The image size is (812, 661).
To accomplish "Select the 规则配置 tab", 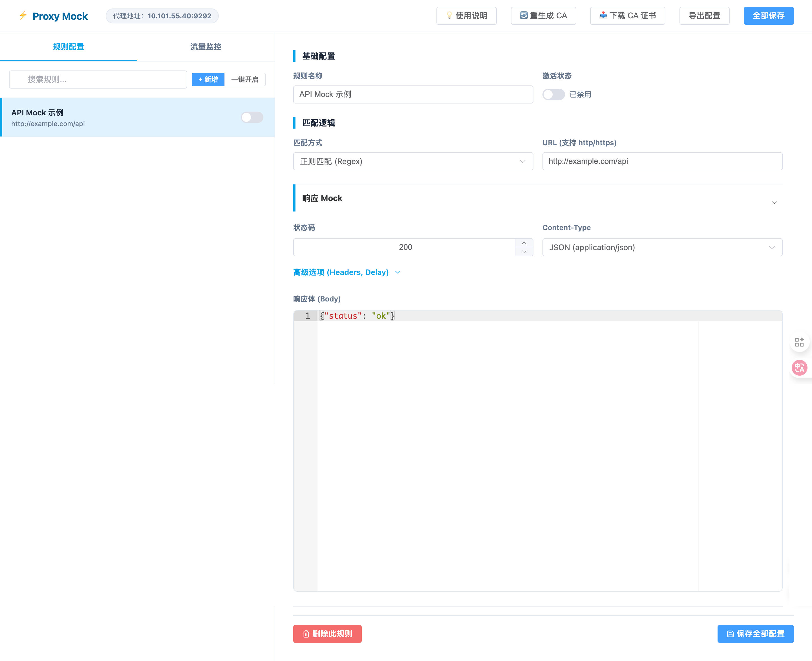I will pos(69,47).
